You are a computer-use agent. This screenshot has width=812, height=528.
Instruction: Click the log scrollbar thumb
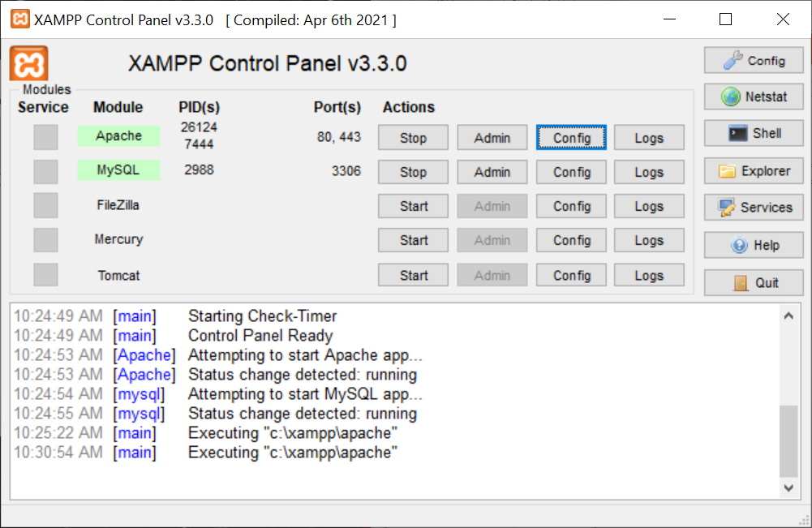click(788, 441)
